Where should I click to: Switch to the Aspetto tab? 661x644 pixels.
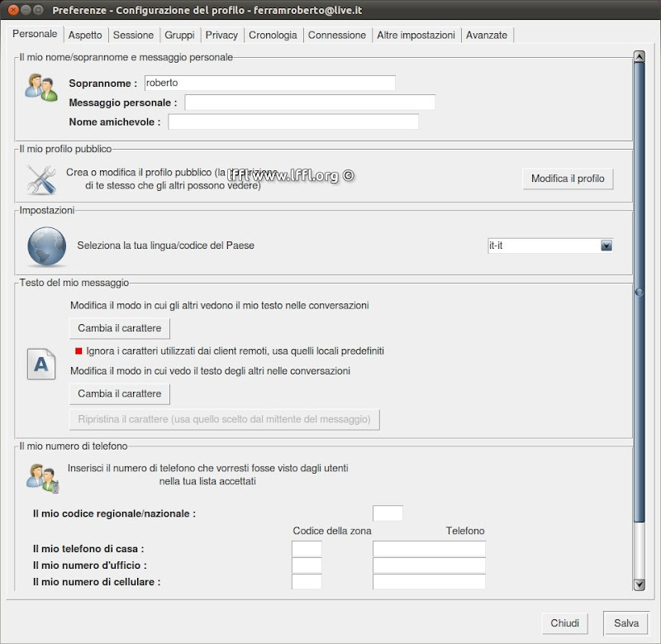click(85, 35)
